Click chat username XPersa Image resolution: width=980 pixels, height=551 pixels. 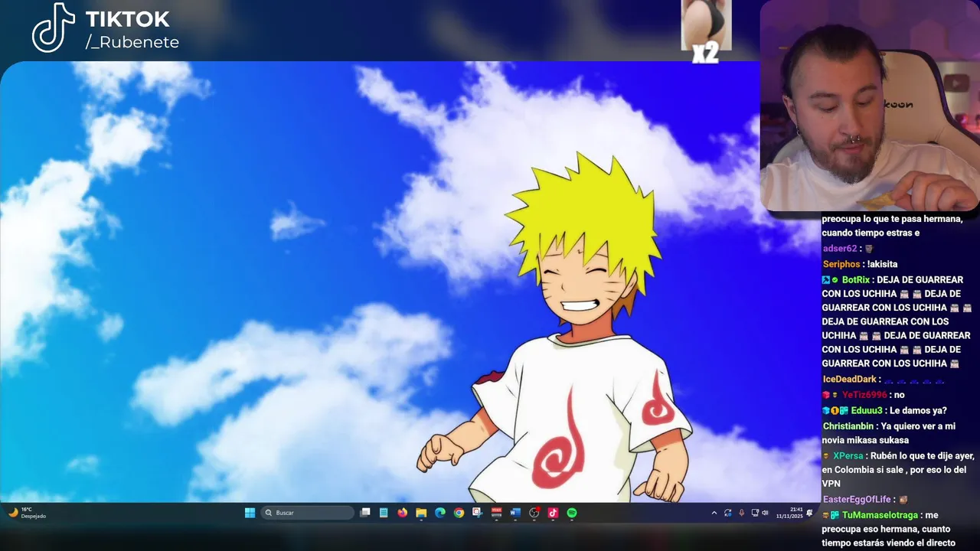point(849,455)
